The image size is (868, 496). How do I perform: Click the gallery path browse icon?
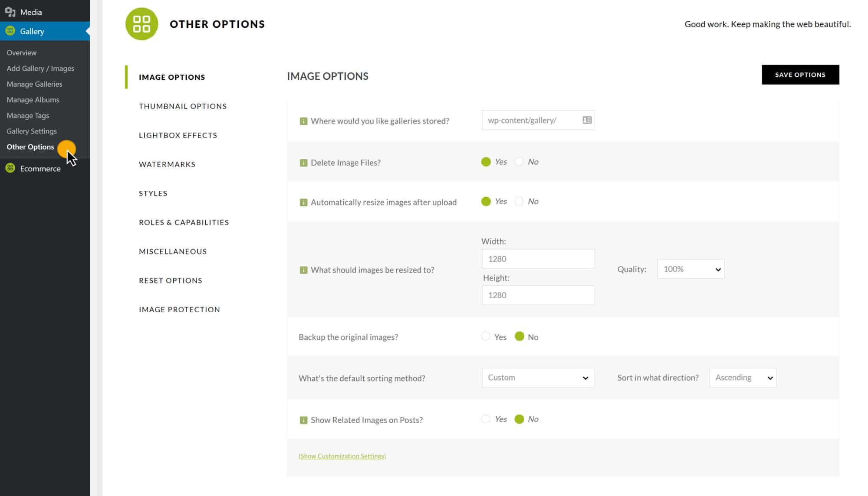coord(587,120)
